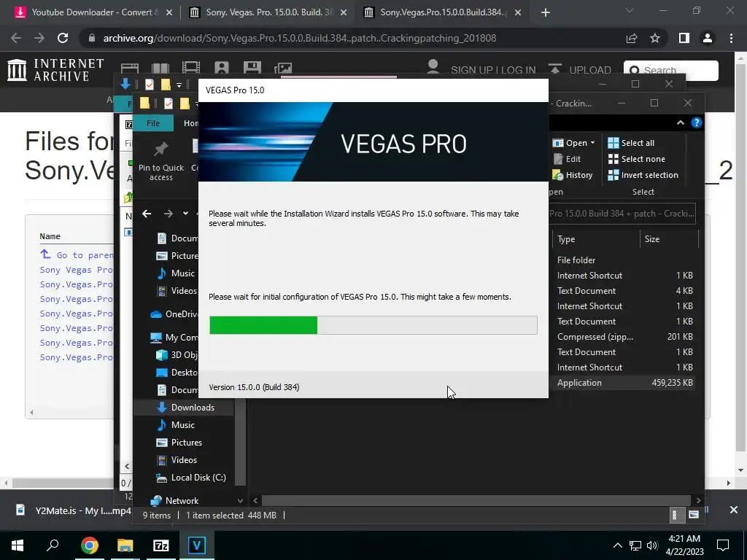
Task: Click History in the Explorer ribbon
Action: coord(573,175)
